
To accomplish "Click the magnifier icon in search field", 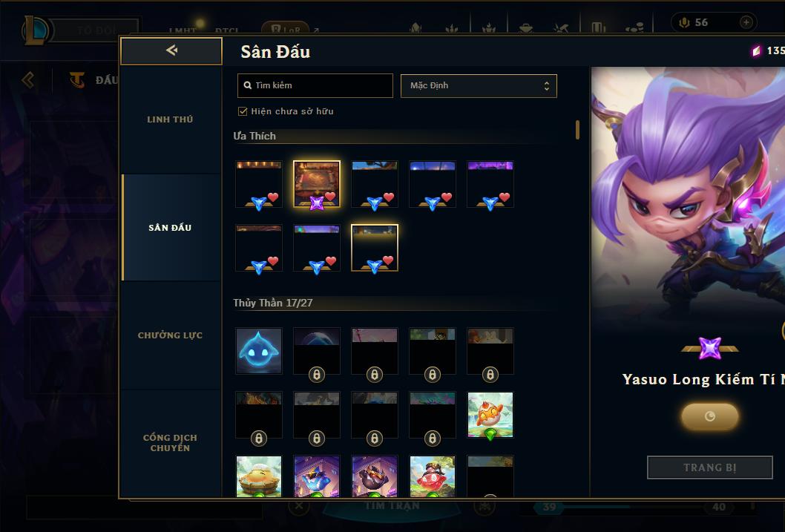I will (x=247, y=85).
